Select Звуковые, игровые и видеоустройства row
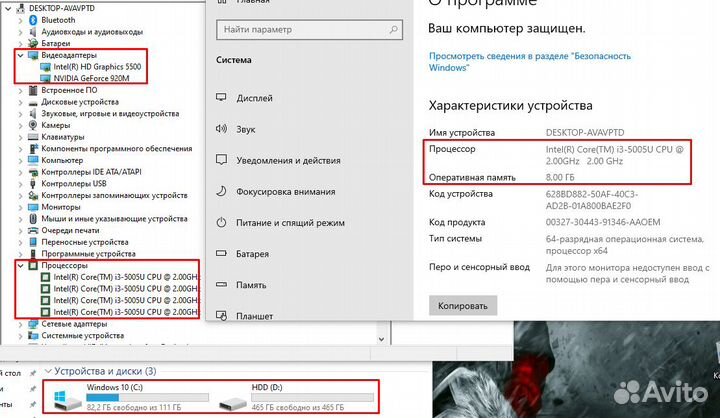This screenshot has width=720, height=418. (110, 113)
